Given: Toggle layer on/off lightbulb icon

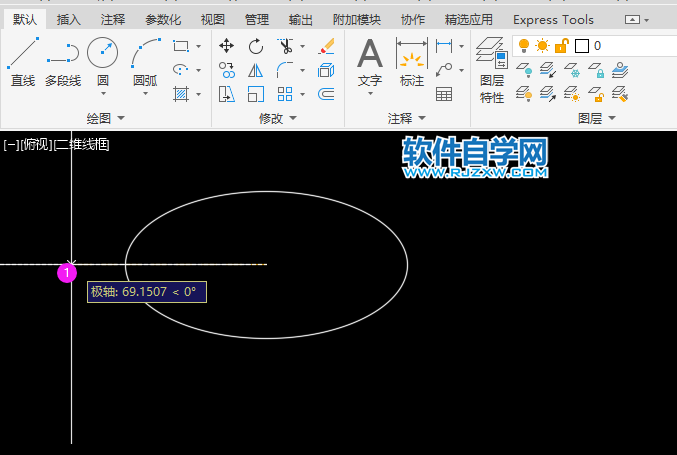Looking at the screenshot, I should pos(524,46).
